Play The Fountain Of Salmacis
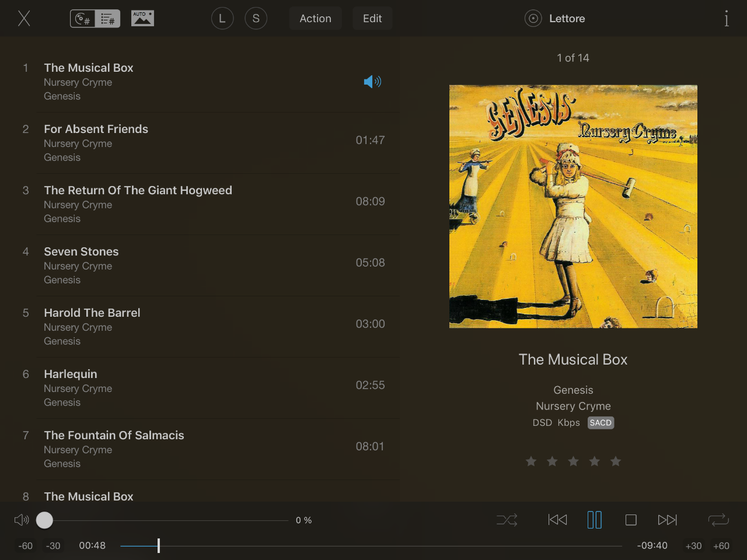 click(x=200, y=449)
